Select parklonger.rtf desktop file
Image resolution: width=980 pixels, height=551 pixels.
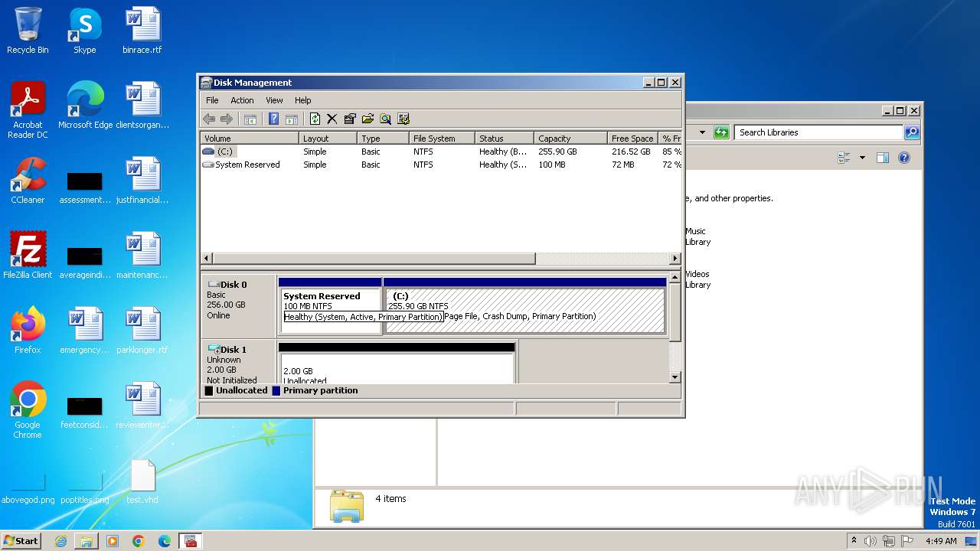[142, 331]
